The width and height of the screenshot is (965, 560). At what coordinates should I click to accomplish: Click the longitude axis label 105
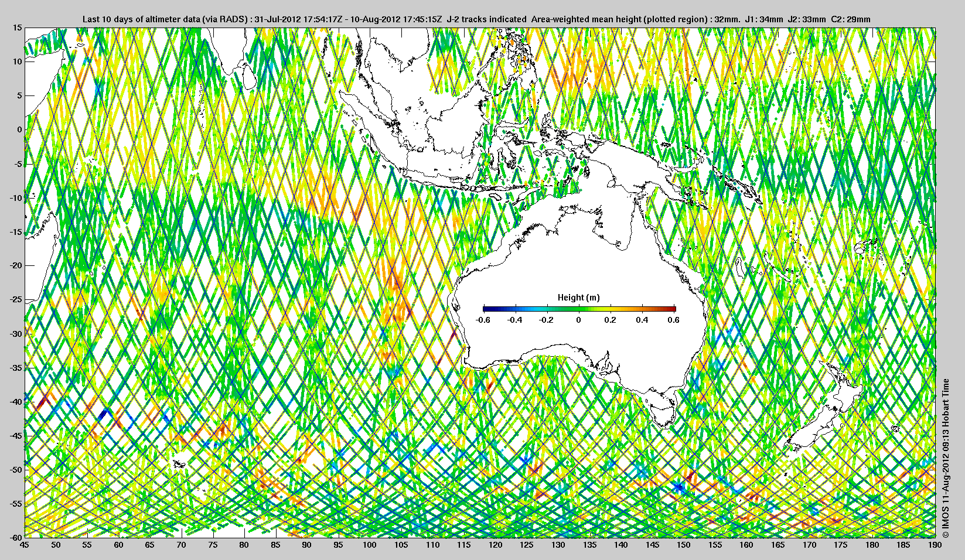click(401, 545)
